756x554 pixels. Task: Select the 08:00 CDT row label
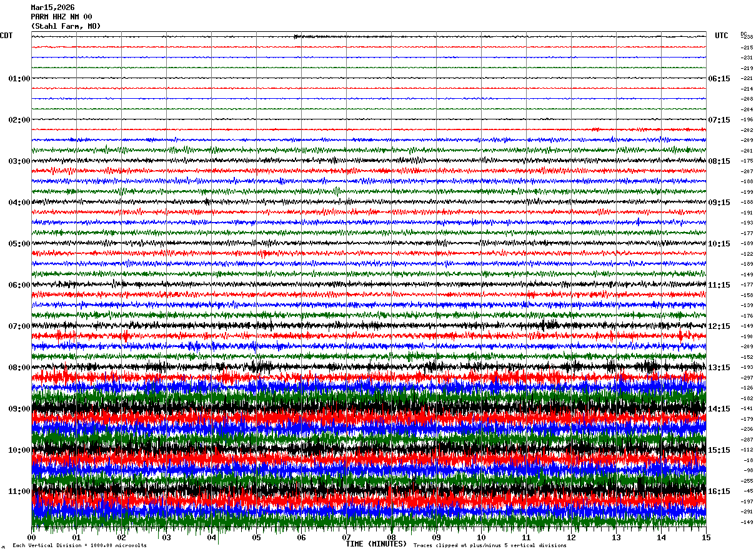point(19,368)
